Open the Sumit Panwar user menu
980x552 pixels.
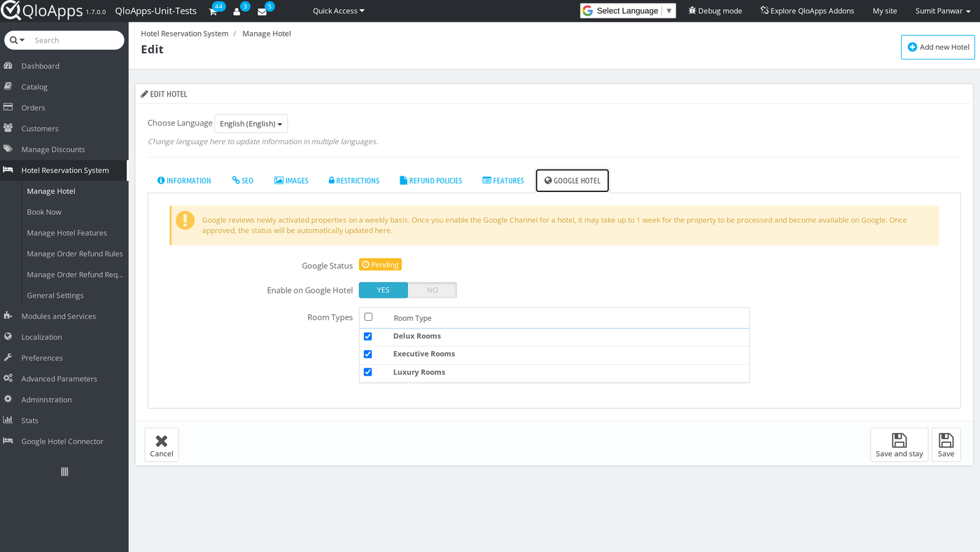pyautogui.click(x=943, y=11)
